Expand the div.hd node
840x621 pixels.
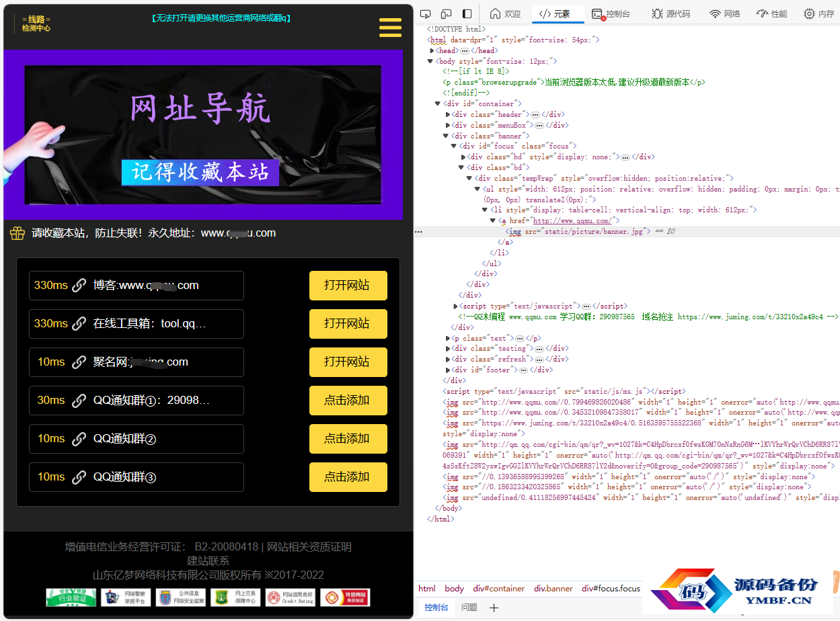[x=464, y=157]
